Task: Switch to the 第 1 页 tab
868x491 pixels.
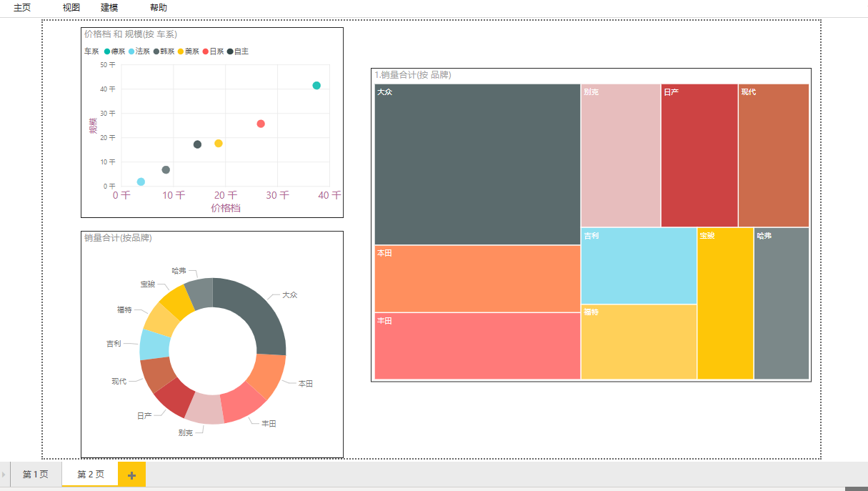Action: 36,475
